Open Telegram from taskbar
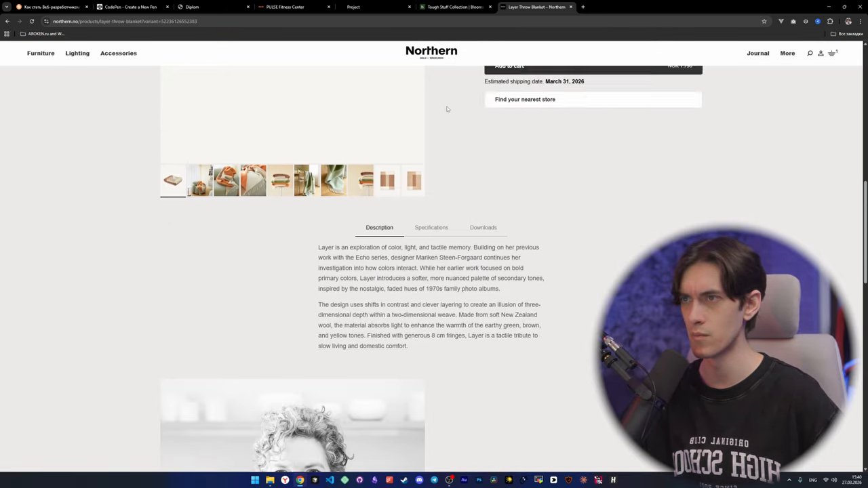Image resolution: width=868 pixels, height=488 pixels. [434, 480]
